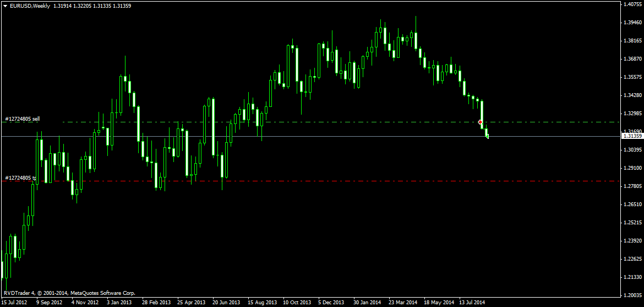
Task: Click the 30 Jan 2014 date label
Action: pos(368,302)
